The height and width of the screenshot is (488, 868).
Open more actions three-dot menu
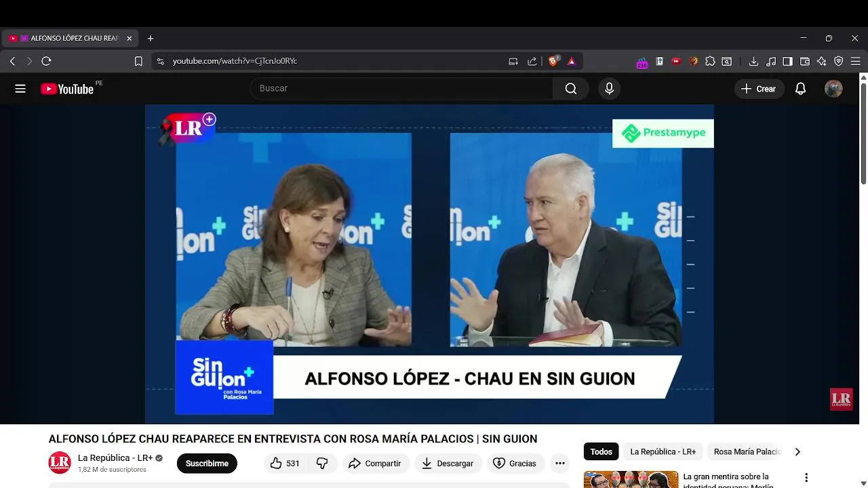click(x=560, y=464)
